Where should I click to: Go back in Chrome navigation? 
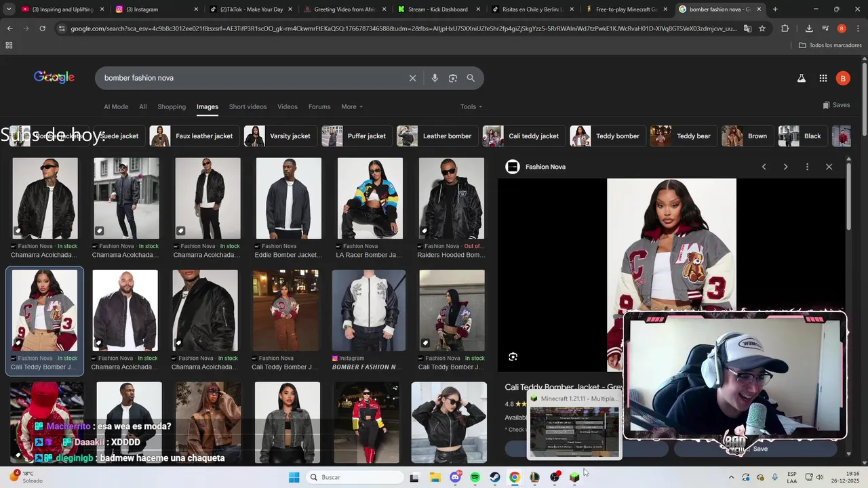tap(9, 28)
